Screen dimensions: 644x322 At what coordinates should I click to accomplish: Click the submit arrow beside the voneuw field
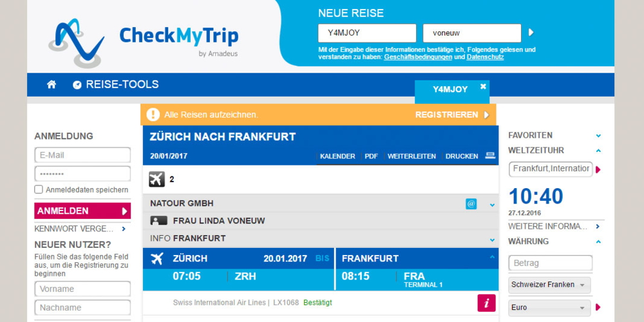pyautogui.click(x=531, y=33)
